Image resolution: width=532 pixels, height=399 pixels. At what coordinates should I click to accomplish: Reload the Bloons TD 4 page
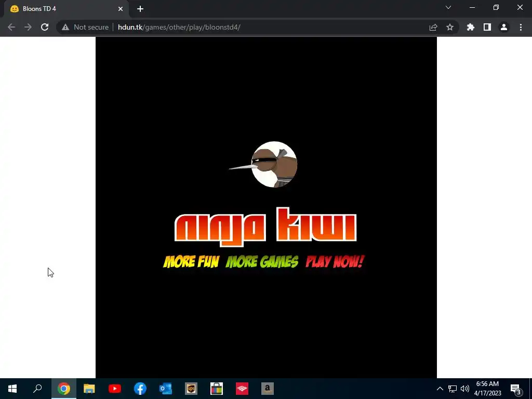click(45, 27)
